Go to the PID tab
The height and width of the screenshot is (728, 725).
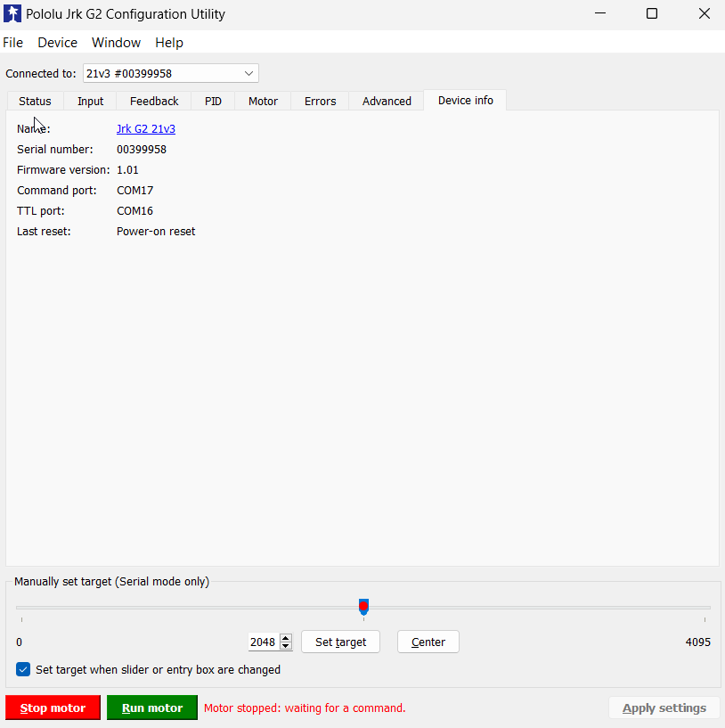pyautogui.click(x=213, y=101)
